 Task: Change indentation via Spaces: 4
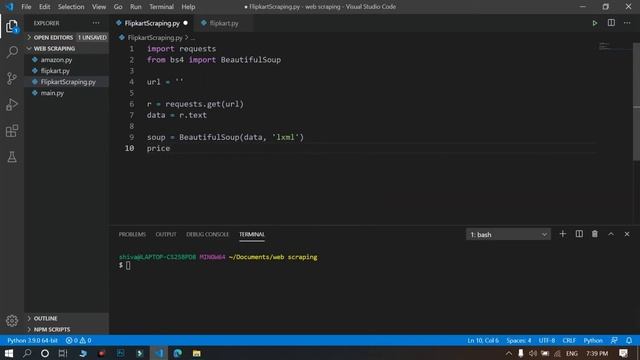point(519,340)
